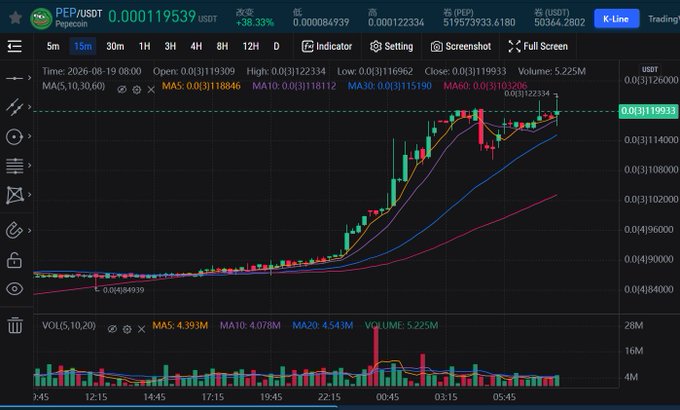Toggle drawings visibility with sidebar eye icon
Image resolution: width=680 pixels, height=410 pixels.
point(14,289)
